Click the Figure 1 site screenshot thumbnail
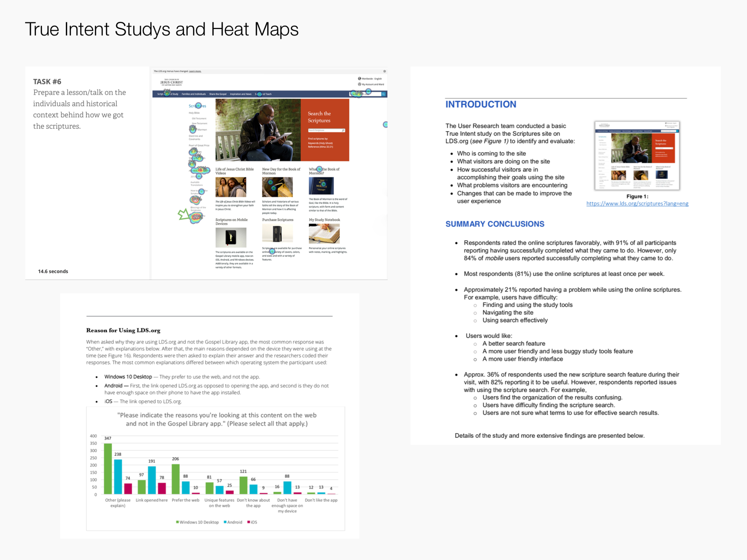The height and width of the screenshot is (560, 747). coord(637,155)
